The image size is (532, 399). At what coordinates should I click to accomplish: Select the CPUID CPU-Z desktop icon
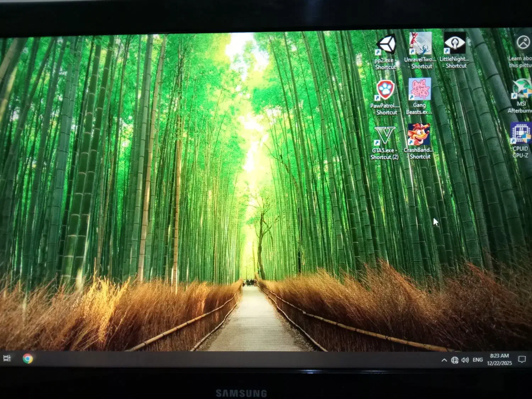pyautogui.click(x=520, y=133)
